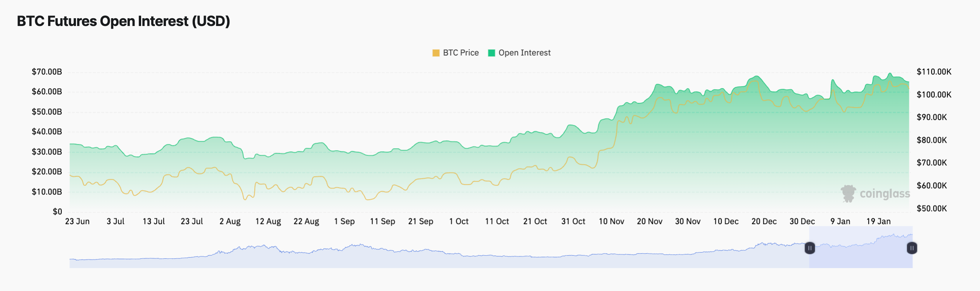Image resolution: width=980 pixels, height=291 pixels.
Task: Click the '23 Jul' x-axis label
Action: click(192, 222)
